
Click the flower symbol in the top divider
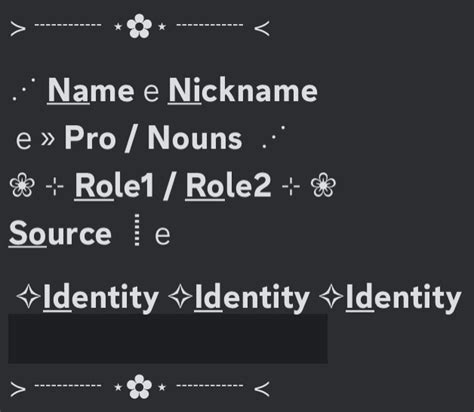[x=139, y=26]
